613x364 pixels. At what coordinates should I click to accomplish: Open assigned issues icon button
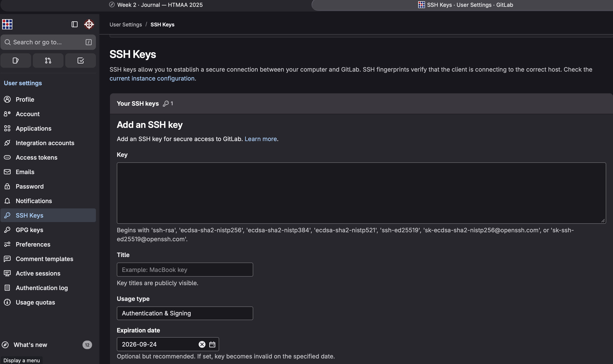16,61
